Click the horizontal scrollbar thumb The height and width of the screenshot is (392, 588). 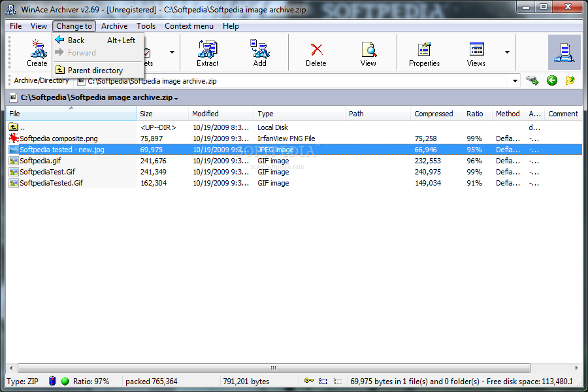[x=274, y=368]
